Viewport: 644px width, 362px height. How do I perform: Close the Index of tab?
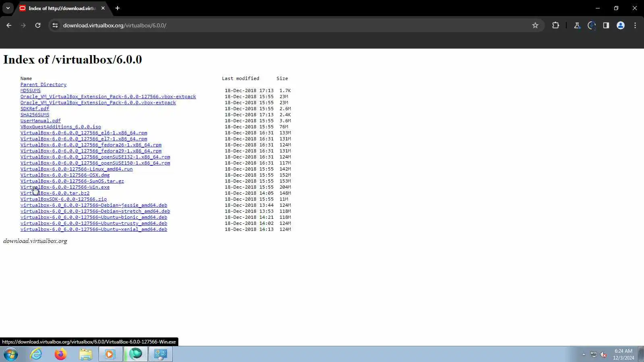[103, 8]
